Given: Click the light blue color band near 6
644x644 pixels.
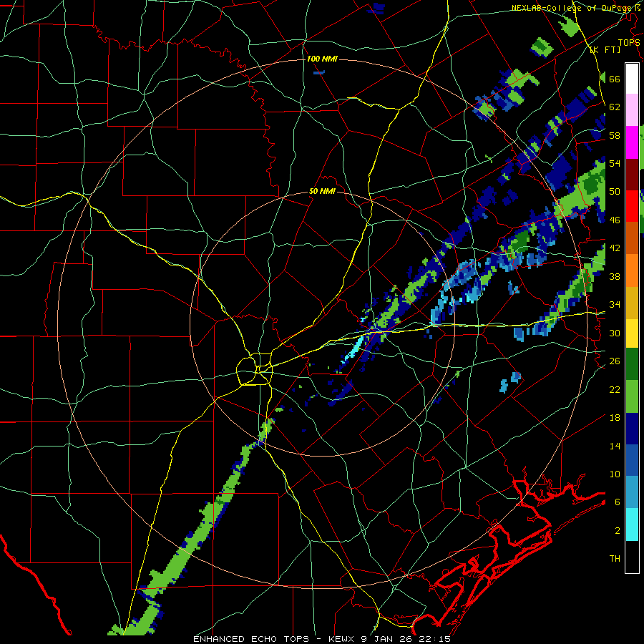Looking at the screenshot, I should pos(632,492).
